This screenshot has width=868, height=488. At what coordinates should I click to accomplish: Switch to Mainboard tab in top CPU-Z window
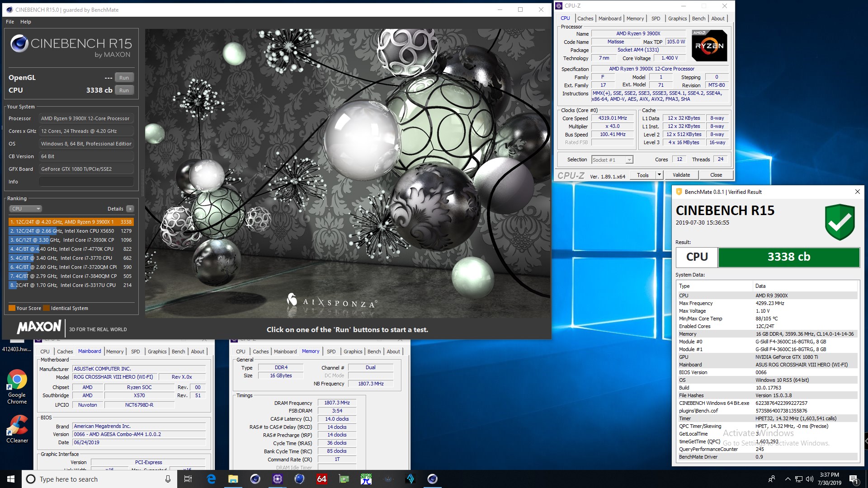pos(609,19)
